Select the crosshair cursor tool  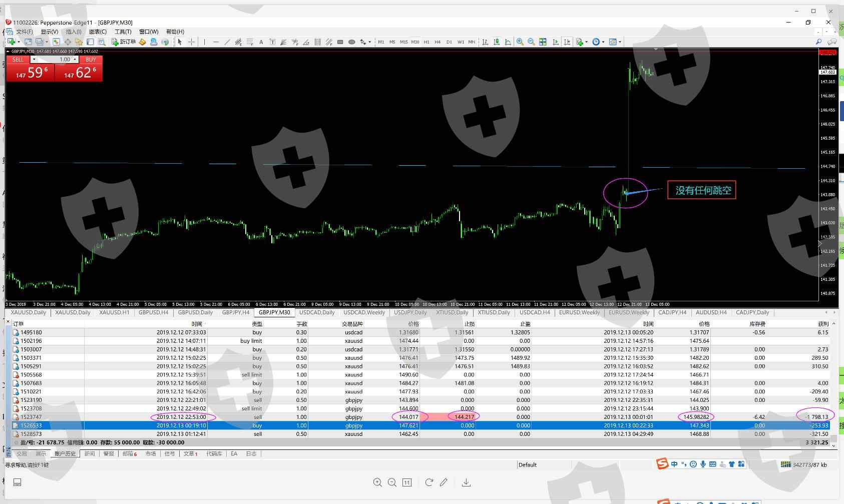pyautogui.click(x=191, y=42)
